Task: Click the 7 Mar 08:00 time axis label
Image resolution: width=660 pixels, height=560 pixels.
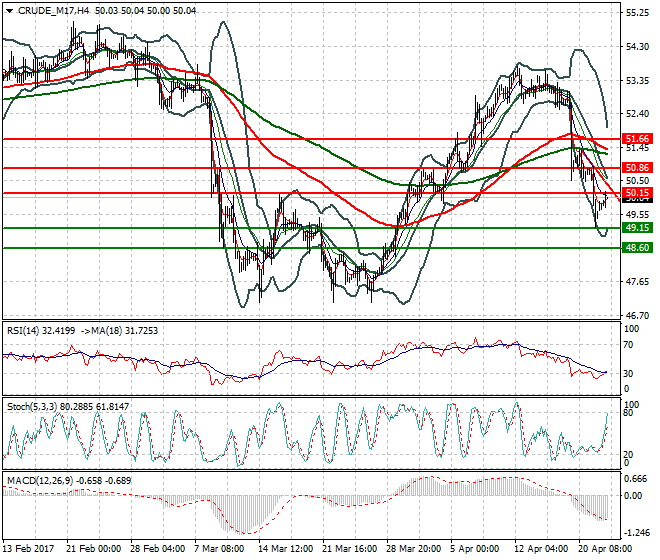Action: pos(219,549)
